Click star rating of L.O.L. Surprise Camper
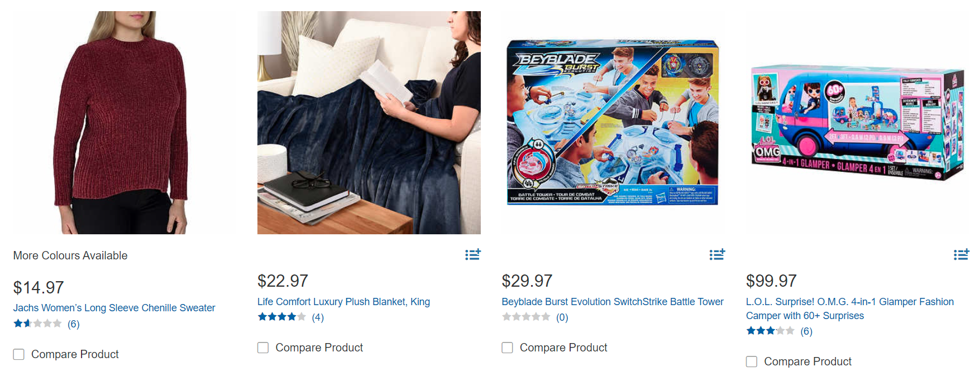This screenshot has width=980, height=381. coord(770,331)
